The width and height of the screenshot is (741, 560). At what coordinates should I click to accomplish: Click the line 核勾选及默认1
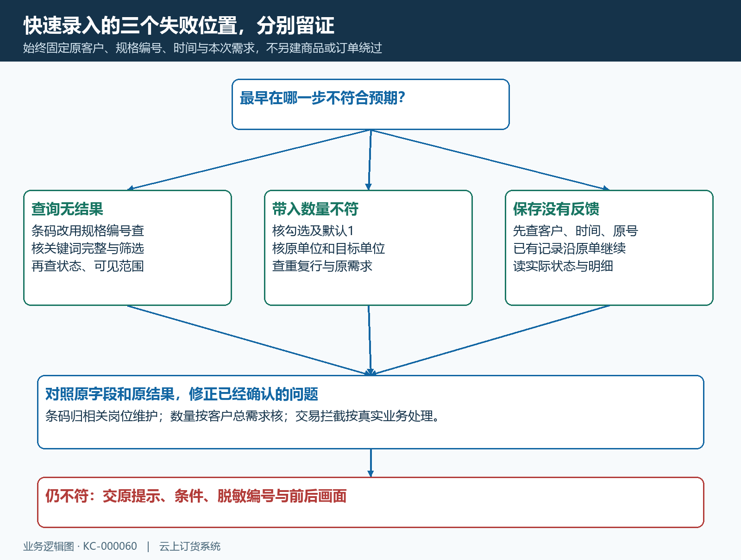point(313,230)
